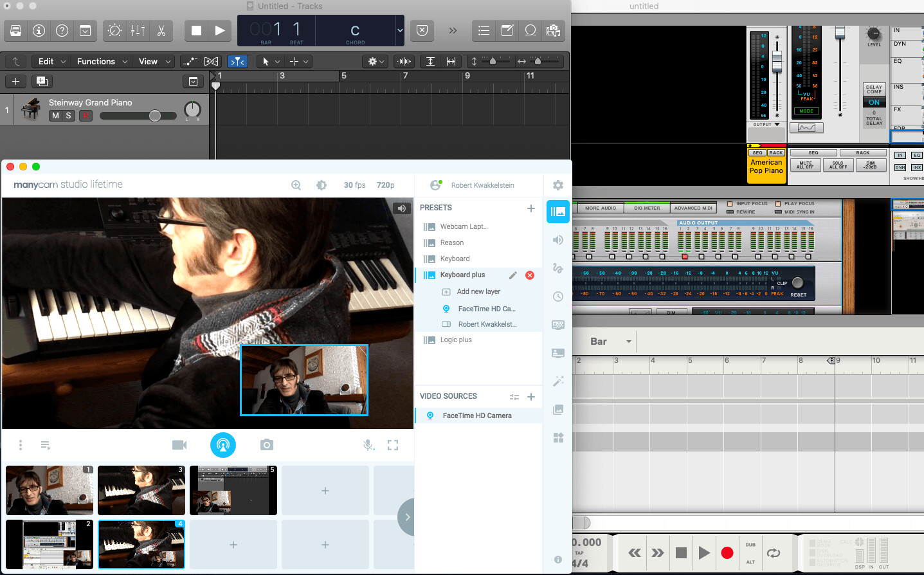Open the View dropdown in Logic tracks
The image size is (924, 575).
click(x=155, y=61)
